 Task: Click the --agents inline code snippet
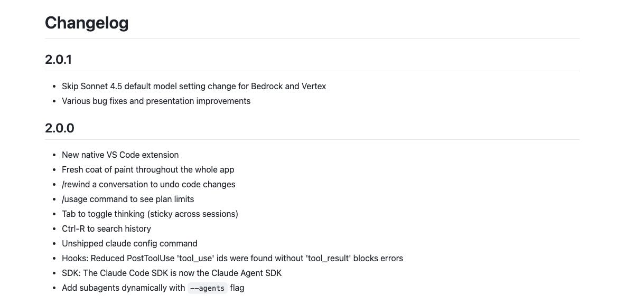[x=207, y=288]
